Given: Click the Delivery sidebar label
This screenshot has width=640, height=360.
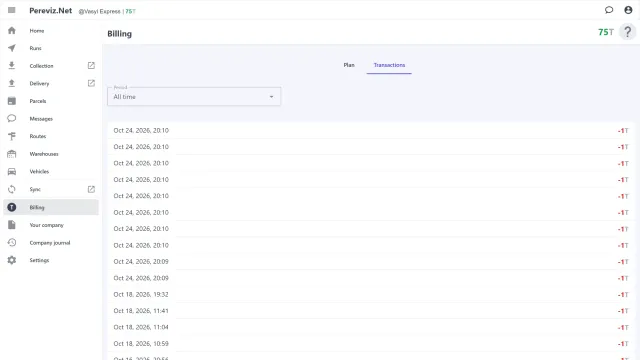Looking at the screenshot, I should (39, 83).
